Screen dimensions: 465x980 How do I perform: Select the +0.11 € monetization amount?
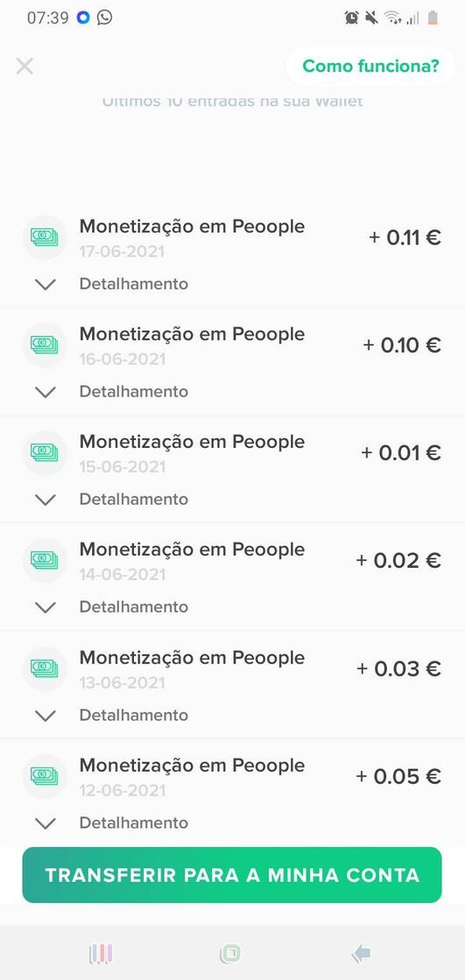(x=405, y=237)
